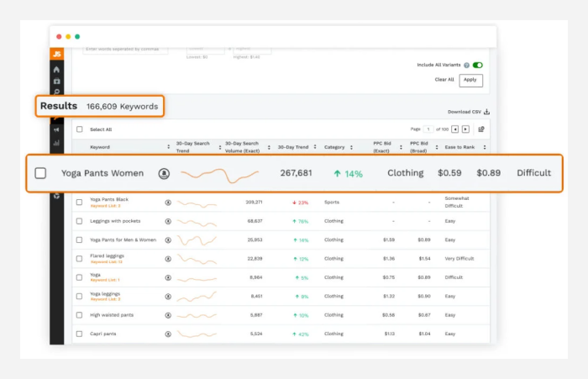Tick the Yoga Pants Women checkbox
Screen dimensions: 588x379
coord(40,173)
